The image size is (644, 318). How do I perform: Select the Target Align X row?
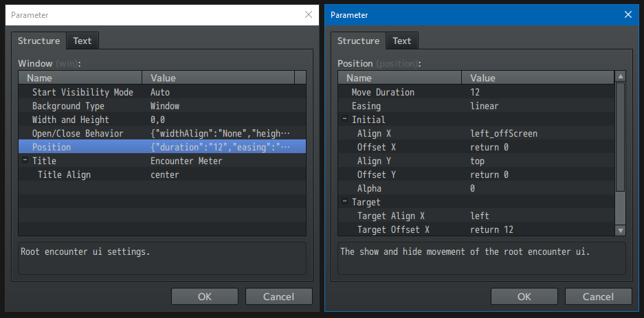click(x=476, y=216)
